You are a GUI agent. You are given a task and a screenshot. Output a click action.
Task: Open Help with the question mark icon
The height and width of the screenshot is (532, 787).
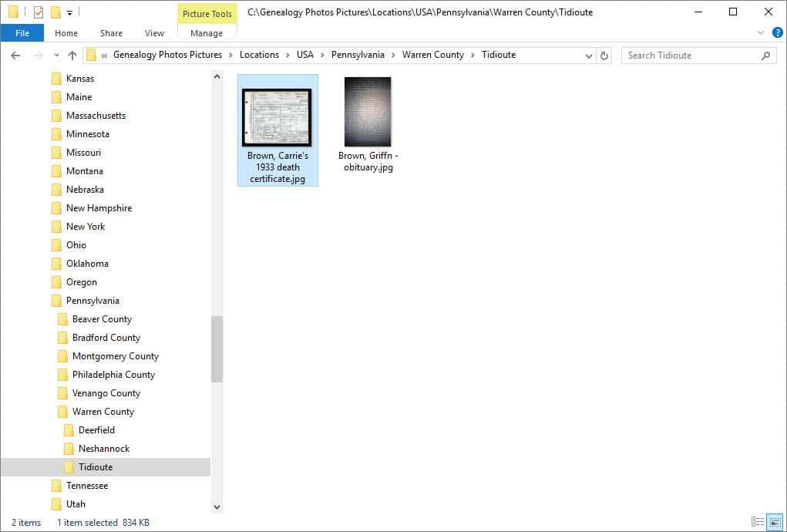click(777, 33)
